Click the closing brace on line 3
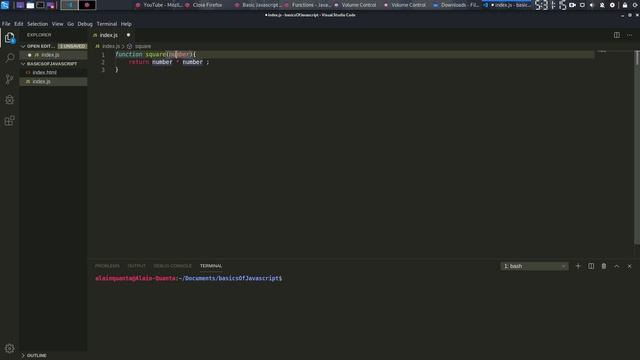The height and width of the screenshot is (360, 640). coord(117,70)
